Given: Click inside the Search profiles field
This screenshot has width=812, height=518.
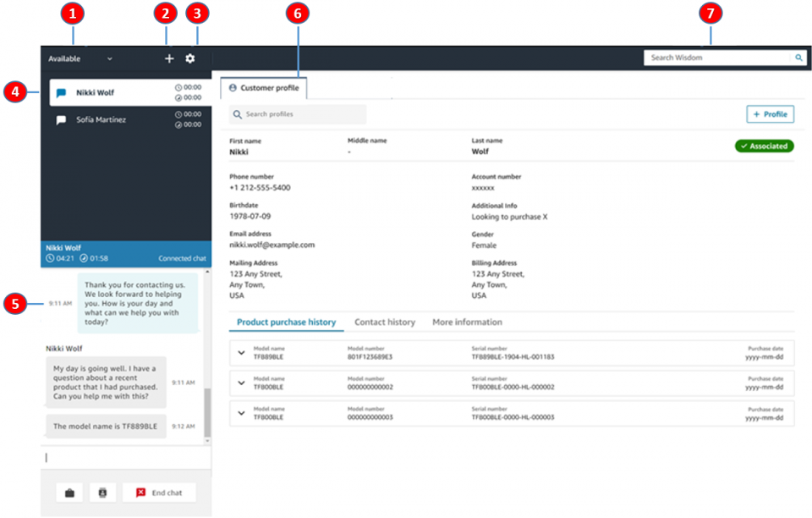Looking at the screenshot, I should pos(296,113).
